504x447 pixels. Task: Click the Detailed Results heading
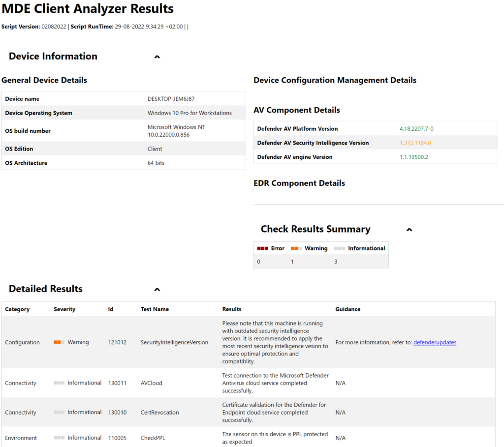(46, 289)
